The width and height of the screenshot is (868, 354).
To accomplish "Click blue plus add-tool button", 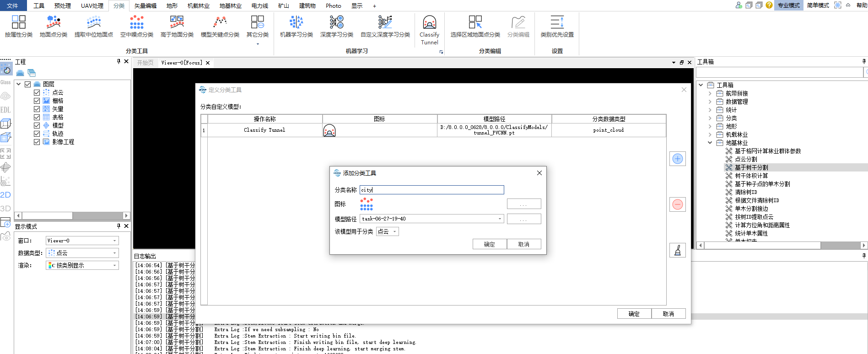I will pos(678,159).
